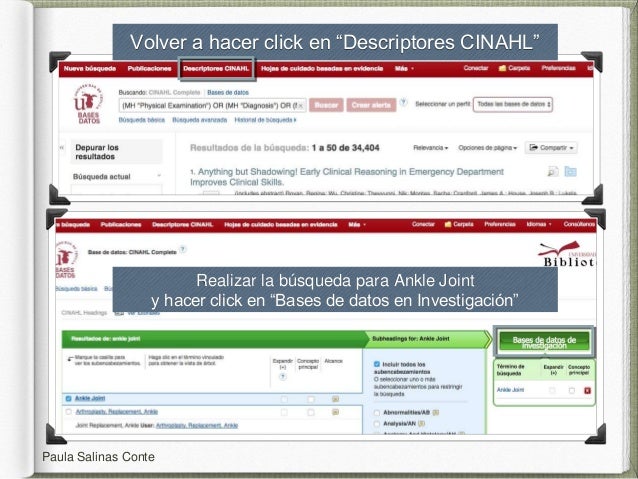
Task: Check Concepto principal box in Ankle Joint results row
Action: [x=311, y=399]
